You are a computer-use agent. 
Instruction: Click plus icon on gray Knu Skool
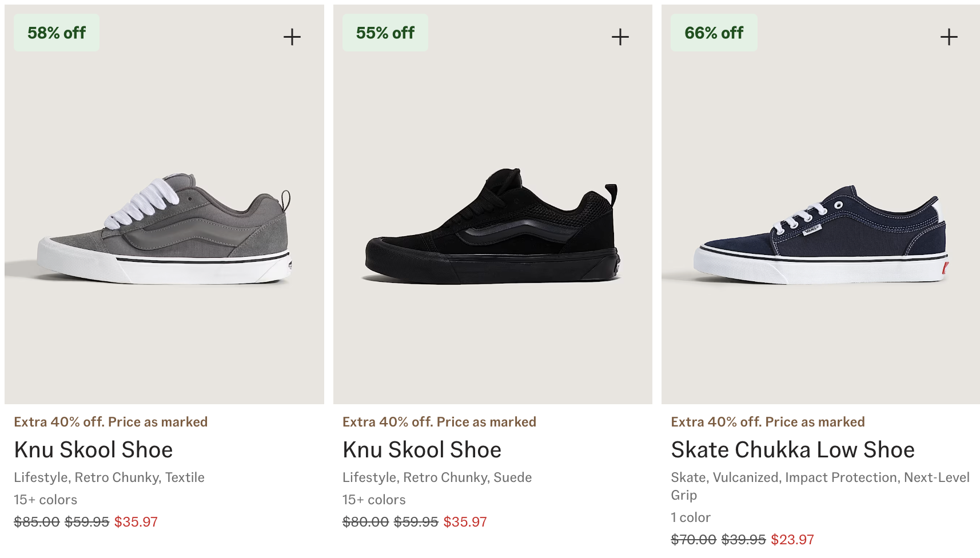[292, 37]
